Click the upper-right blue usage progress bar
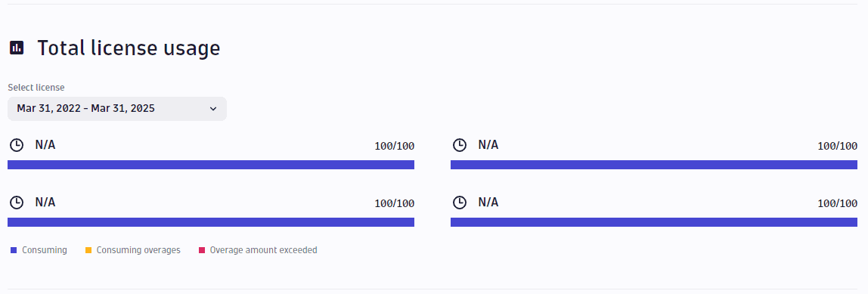The image size is (868, 294). point(654,165)
